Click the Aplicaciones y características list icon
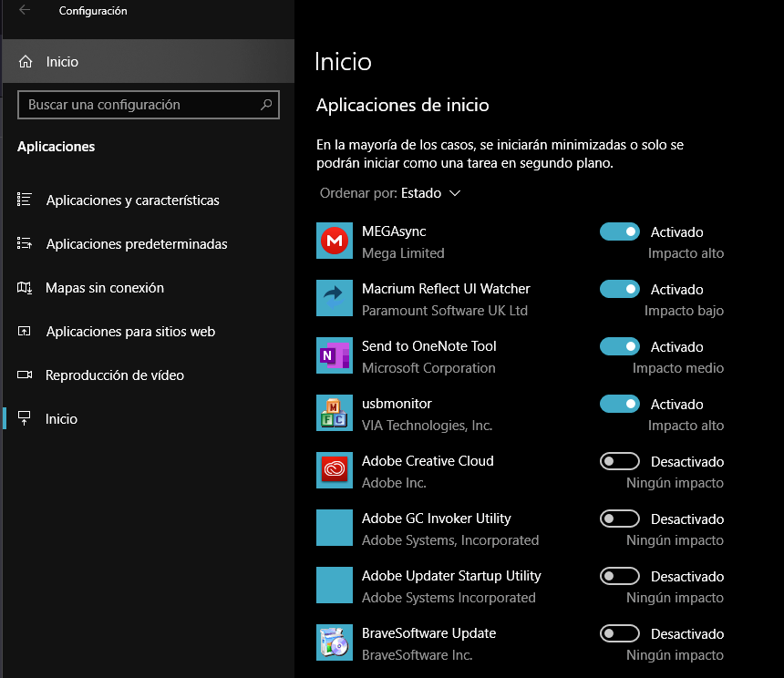The height and width of the screenshot is (678, 784). (x=25, y=200)
